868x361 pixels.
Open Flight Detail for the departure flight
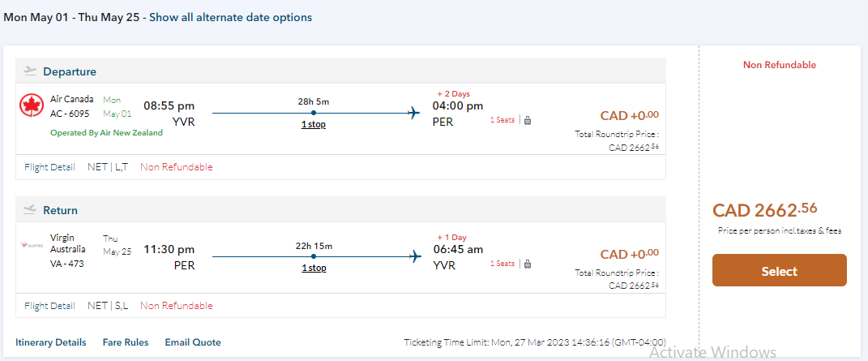(49, 167)
